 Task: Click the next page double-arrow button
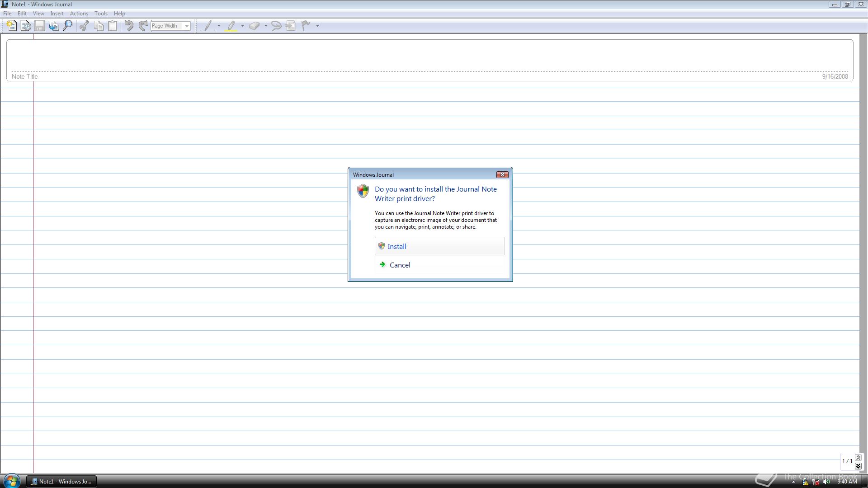(x=858, y=466)
